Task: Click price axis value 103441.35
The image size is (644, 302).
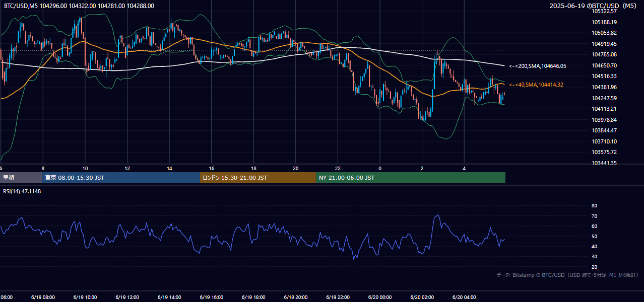Action: [x=604, y=163]
